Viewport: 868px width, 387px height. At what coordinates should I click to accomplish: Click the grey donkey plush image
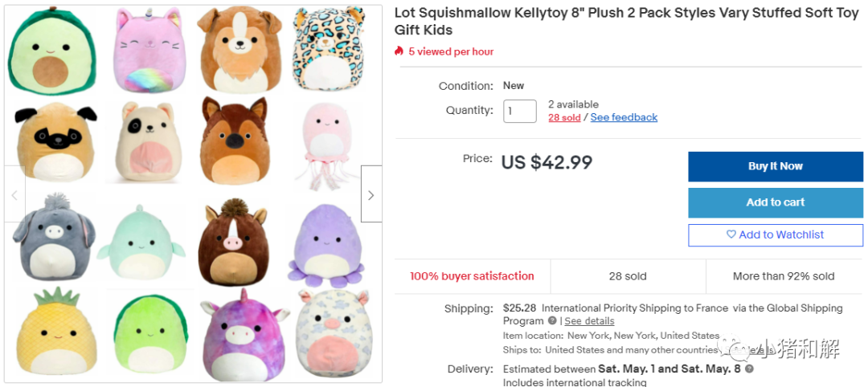point(52,238)
